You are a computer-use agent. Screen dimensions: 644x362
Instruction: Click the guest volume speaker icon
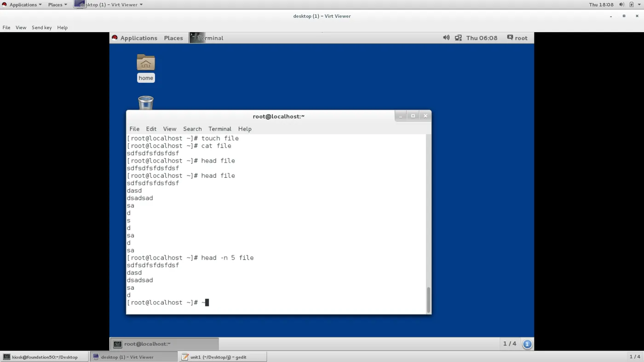[x=446, y=38]
